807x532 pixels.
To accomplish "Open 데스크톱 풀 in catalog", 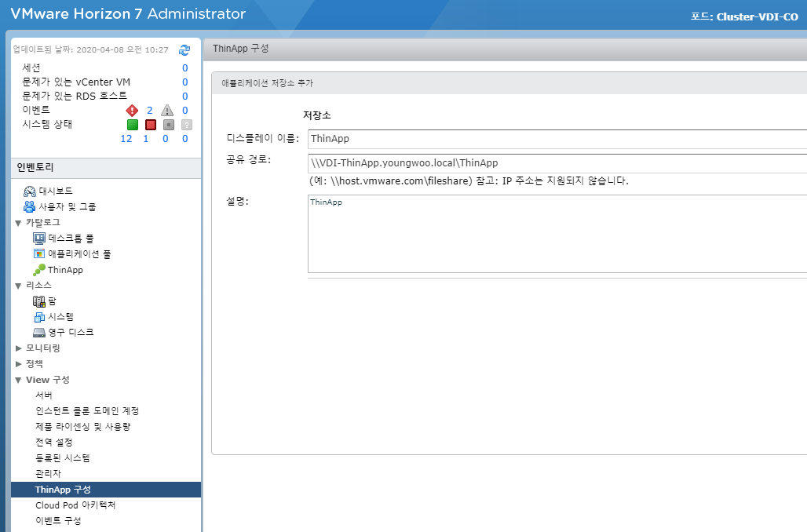I will (71, 239).
